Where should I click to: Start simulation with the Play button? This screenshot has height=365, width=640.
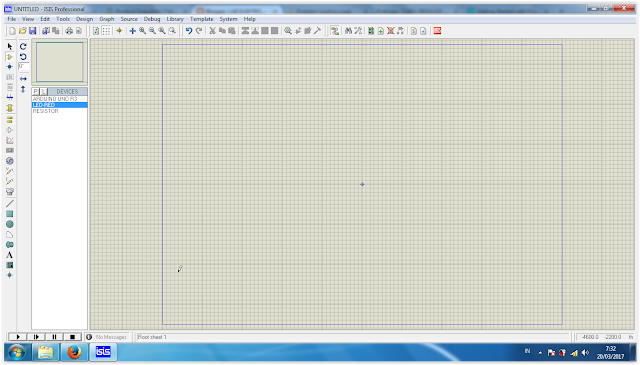point(18,337)
